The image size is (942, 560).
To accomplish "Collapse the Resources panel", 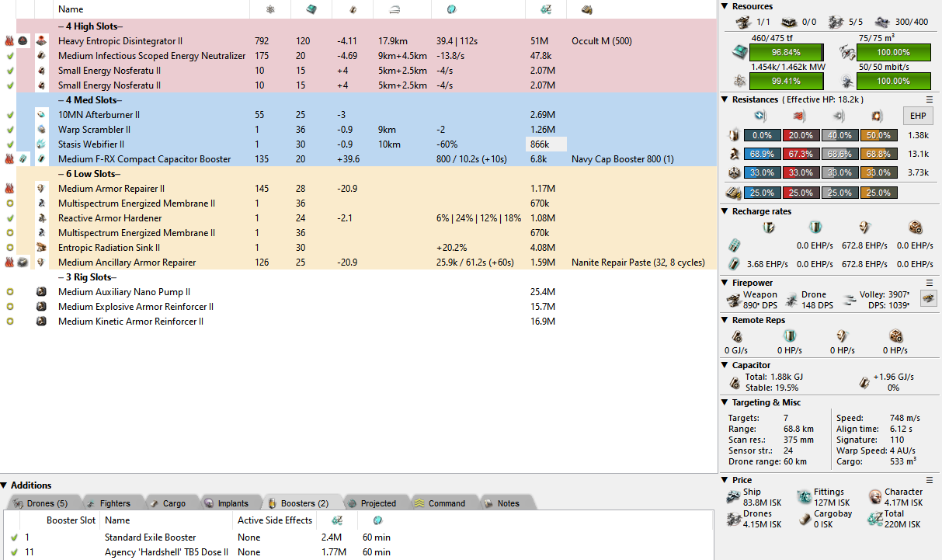I will [x=725, y=6].
